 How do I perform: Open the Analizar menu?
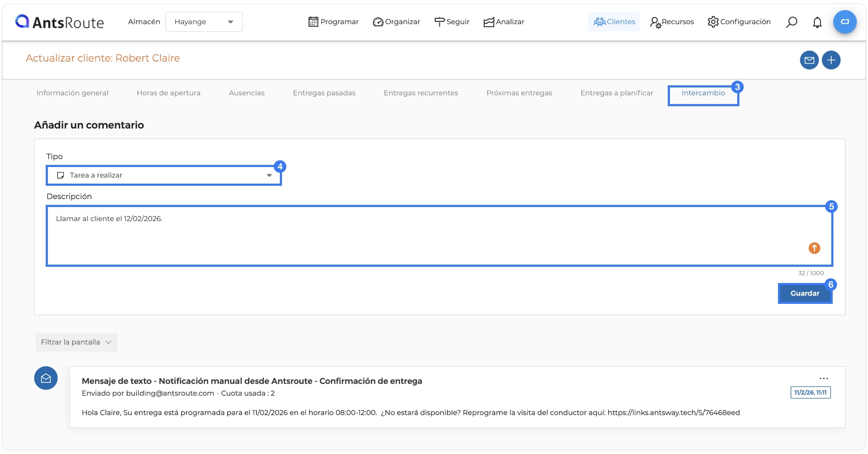point(504,22)
